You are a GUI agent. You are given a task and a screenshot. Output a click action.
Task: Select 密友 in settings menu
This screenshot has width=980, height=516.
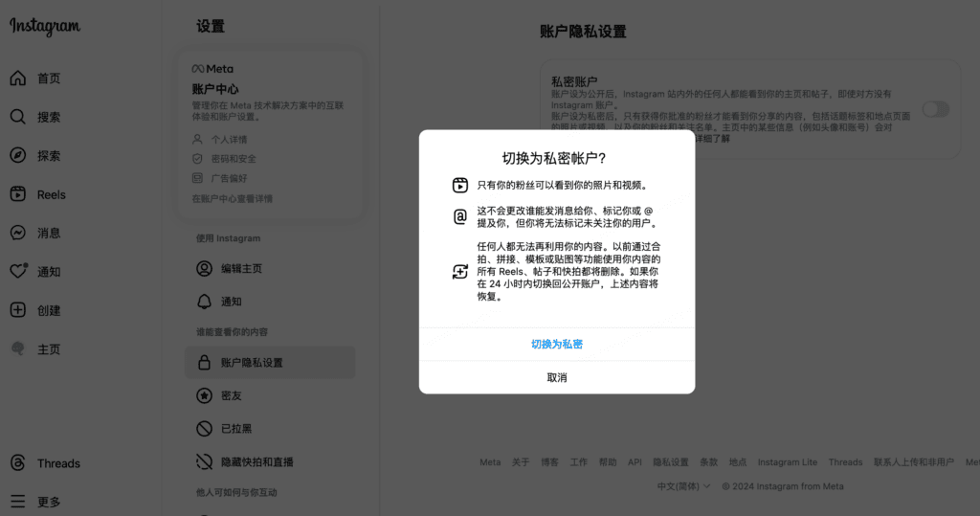(x=270, y=396)
